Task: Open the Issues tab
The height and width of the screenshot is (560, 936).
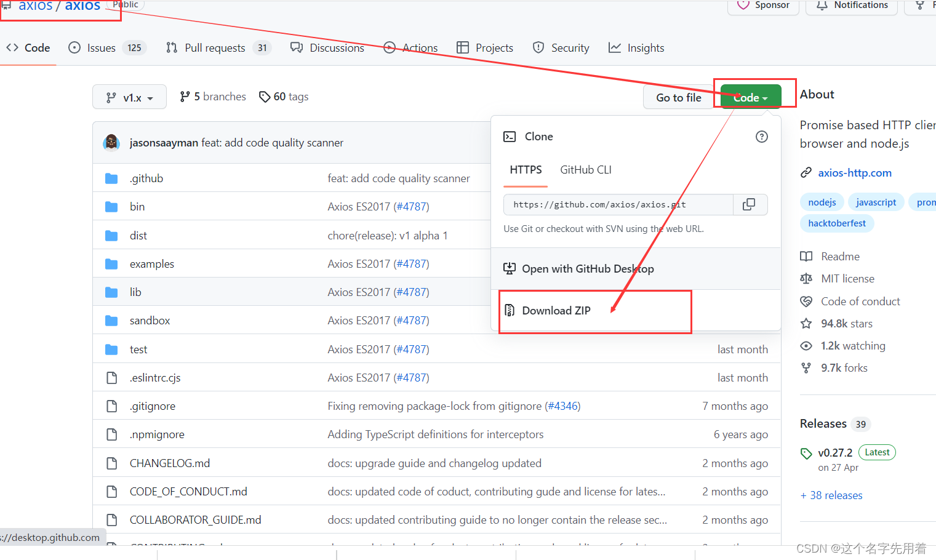Action: [108, 48]
